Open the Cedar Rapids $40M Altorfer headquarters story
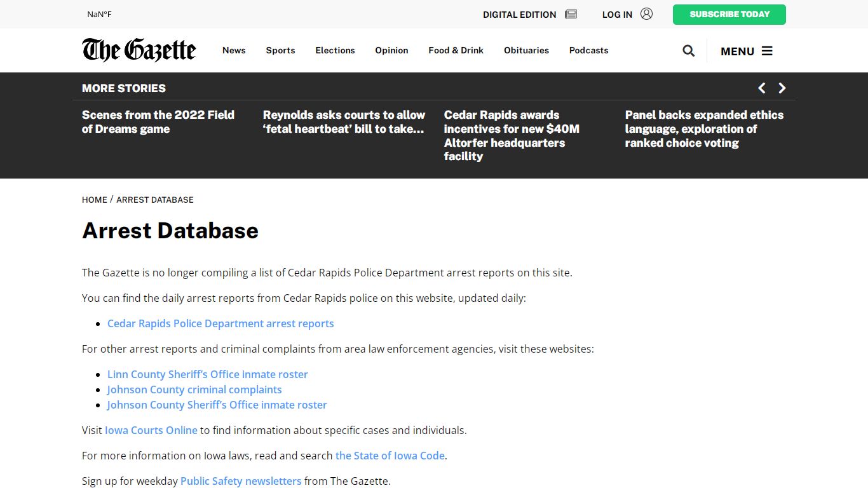The height and width of the screenshot is (488, 868). pyautogui.click(x=512, y=135)
